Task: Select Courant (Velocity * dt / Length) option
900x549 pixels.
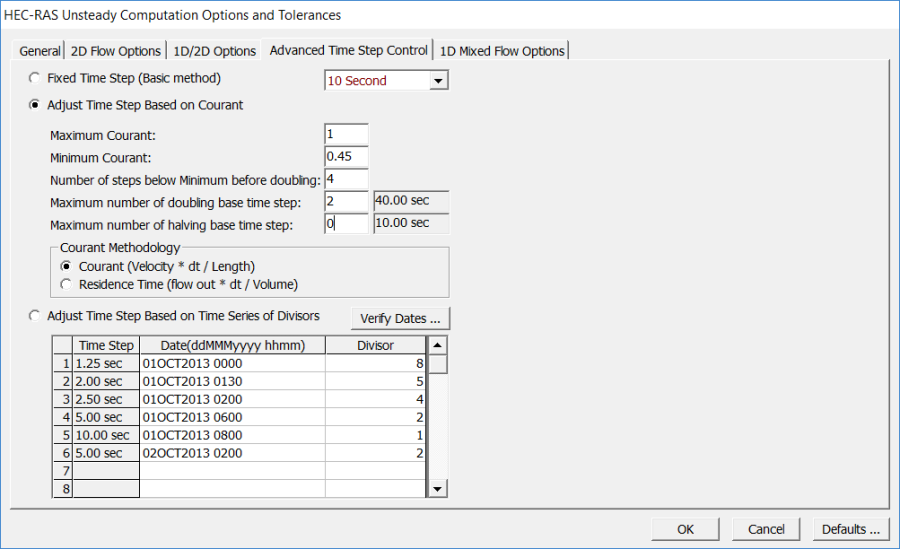Action: point(67,266)
